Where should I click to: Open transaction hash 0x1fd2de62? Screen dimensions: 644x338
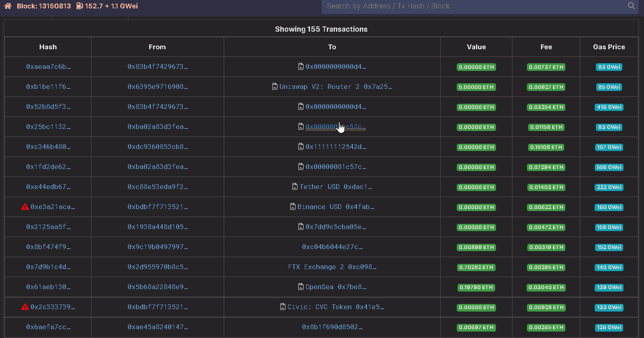[48, 167]
